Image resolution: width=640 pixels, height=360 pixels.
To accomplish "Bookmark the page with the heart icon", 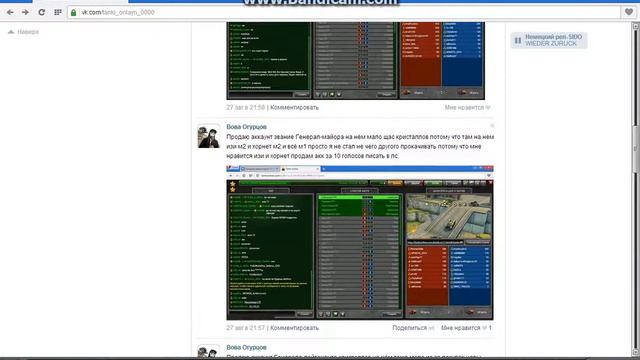I will point(629,12).
